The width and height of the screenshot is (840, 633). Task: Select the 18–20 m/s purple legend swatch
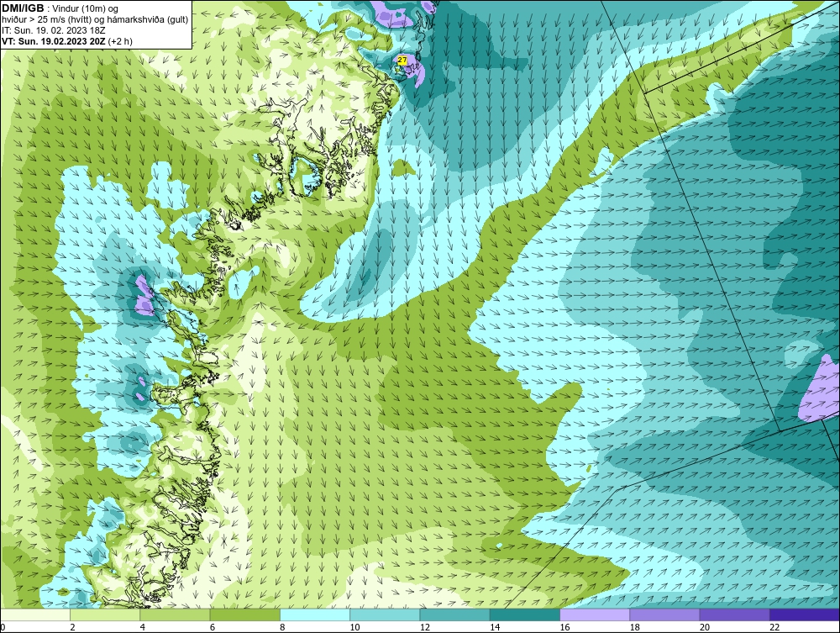664,615
